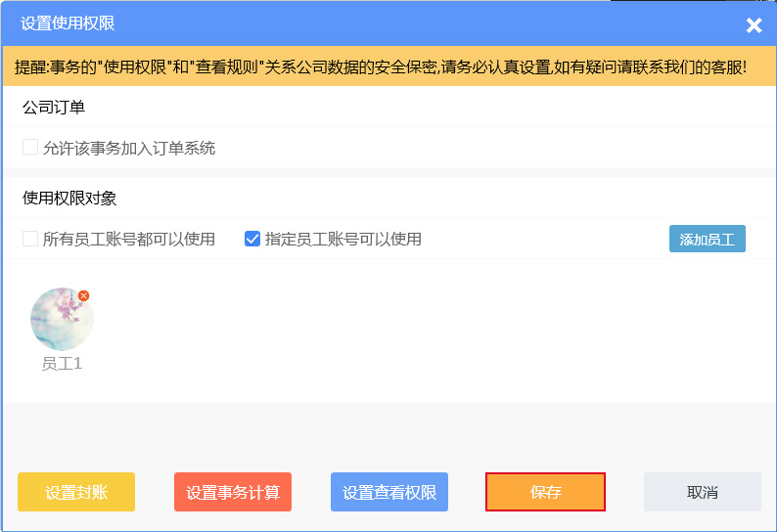
Task: Enable 允许该事务加入订单系统 checkbox
Action: coord(30,147)
